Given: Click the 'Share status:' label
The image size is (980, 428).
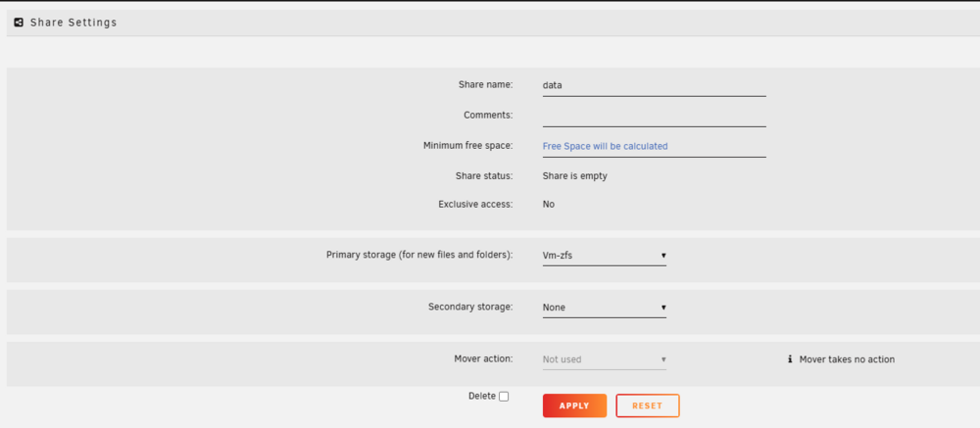Looking at the screenshot, I should click(x=484, y=175).
